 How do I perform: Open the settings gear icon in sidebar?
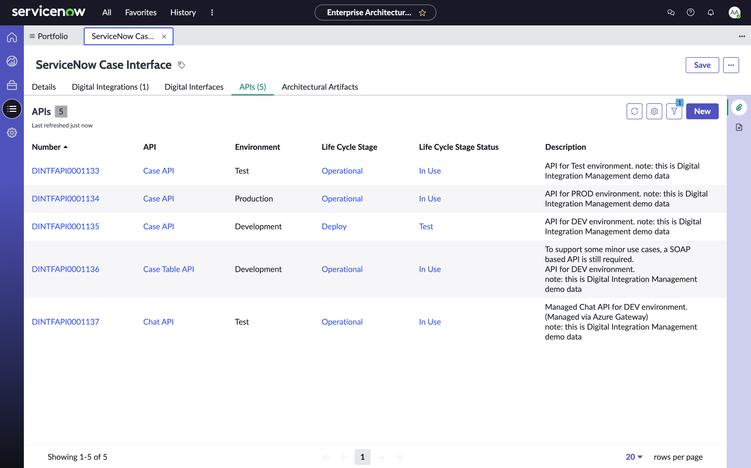click(11, 133)
